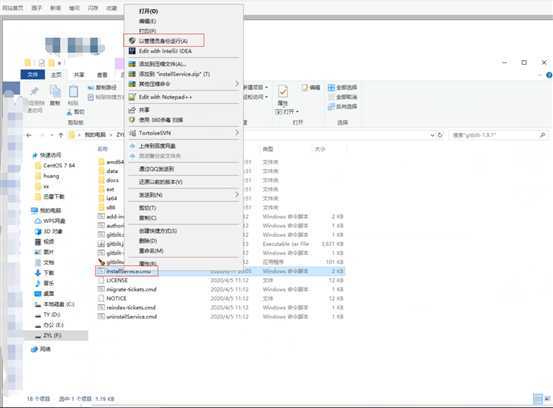Select the 'huang' folder in navigation pane
Viewport: 553px width, 408px height.
click(47, 176)
